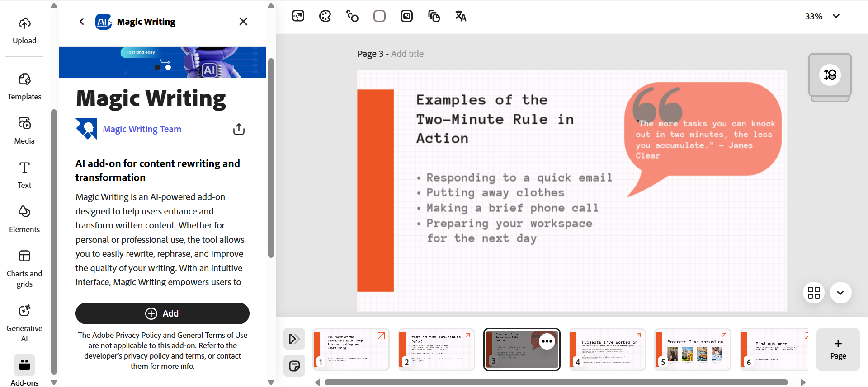Screen dimensions: 868x387
Task: Open the Upload panel in the sidebar
Action: pos(24,31)
